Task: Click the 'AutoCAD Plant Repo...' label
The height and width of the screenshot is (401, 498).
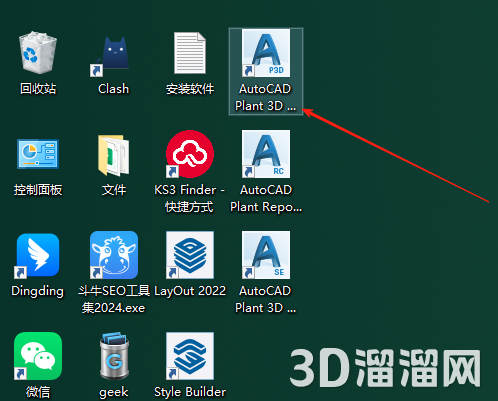Action: pos(266,198)
